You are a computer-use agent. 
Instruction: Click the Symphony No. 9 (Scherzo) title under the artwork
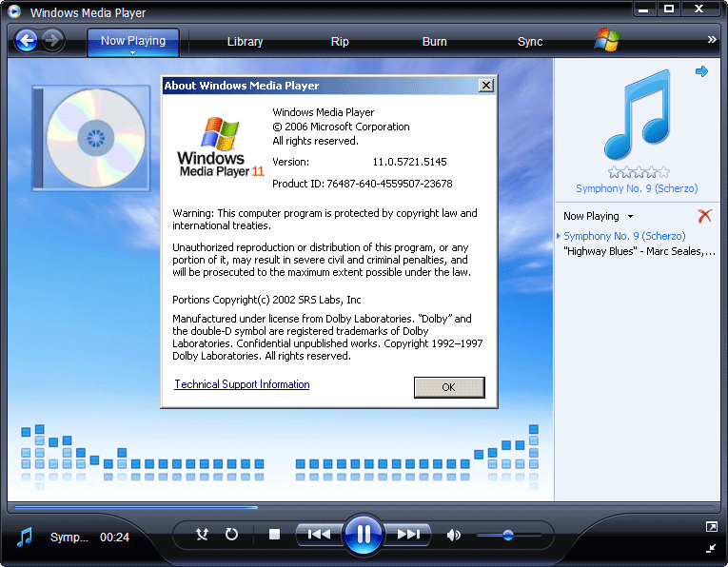point(637,188)
